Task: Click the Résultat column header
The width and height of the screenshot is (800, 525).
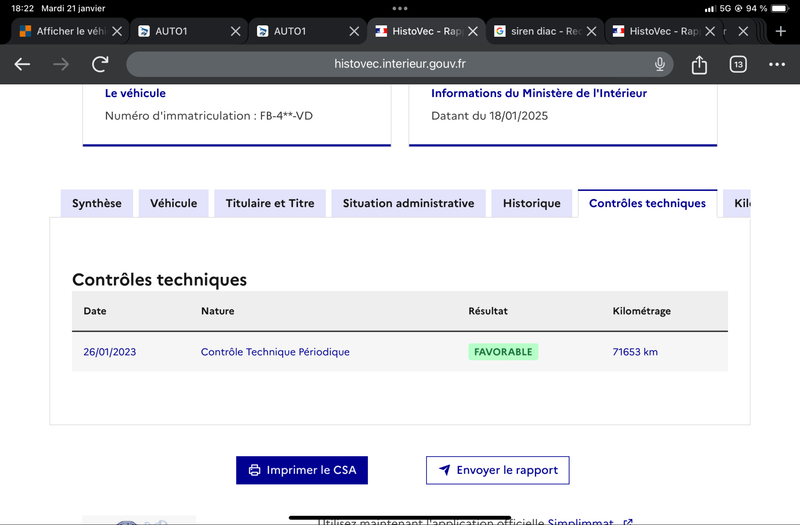Action: point(488,311)
